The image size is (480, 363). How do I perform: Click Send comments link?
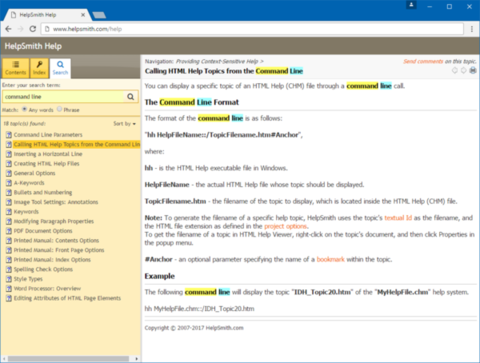pyautogui.click(x=423, y=61)
